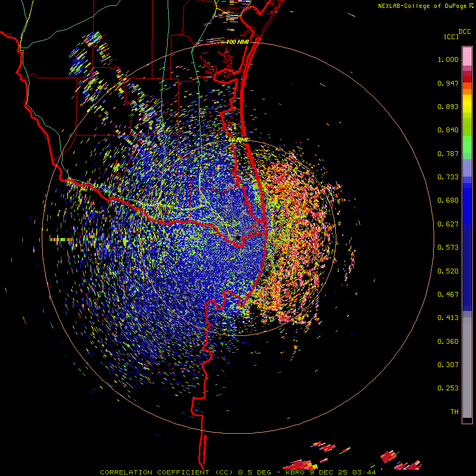Pick the pink segment atop the color bar
Image resolution: width=476 pixels, height=476 pixels.
[x=467, y=56]
